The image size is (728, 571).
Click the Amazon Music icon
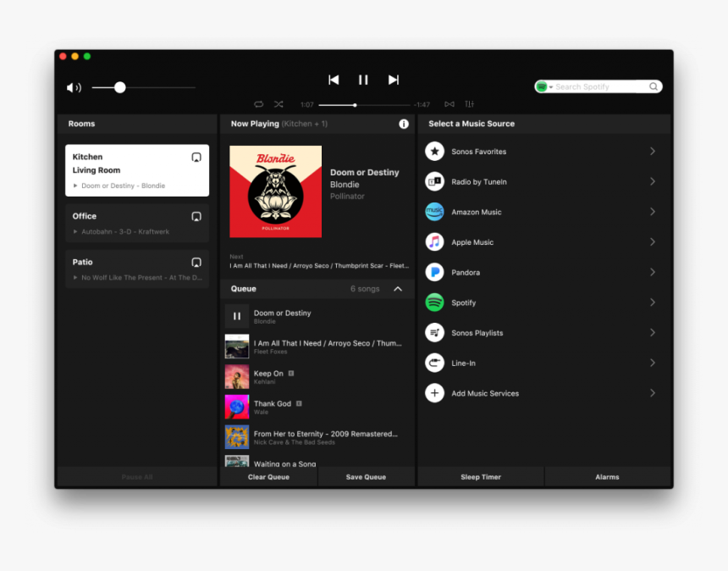tap(434, 212)
